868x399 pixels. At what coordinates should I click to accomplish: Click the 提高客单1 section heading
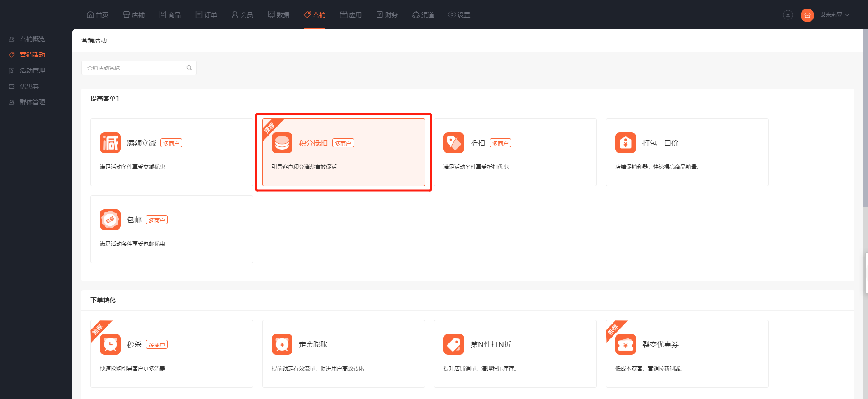coord(105,99)
